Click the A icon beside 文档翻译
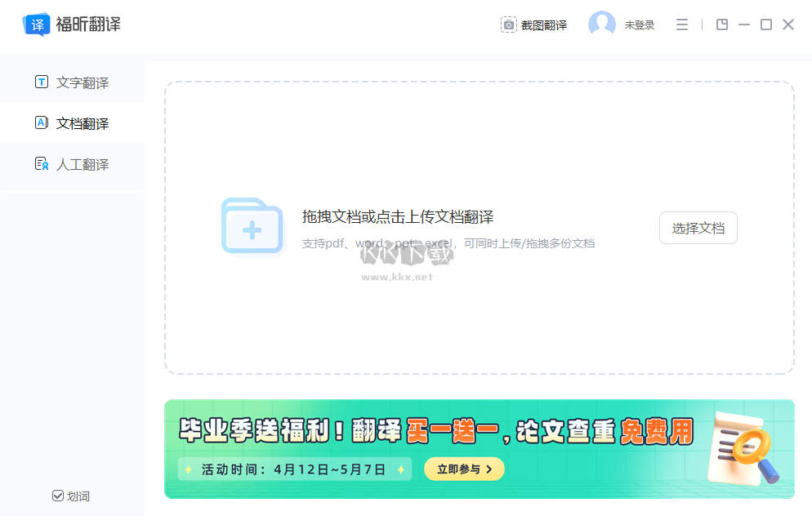 (x=42, y=122)
